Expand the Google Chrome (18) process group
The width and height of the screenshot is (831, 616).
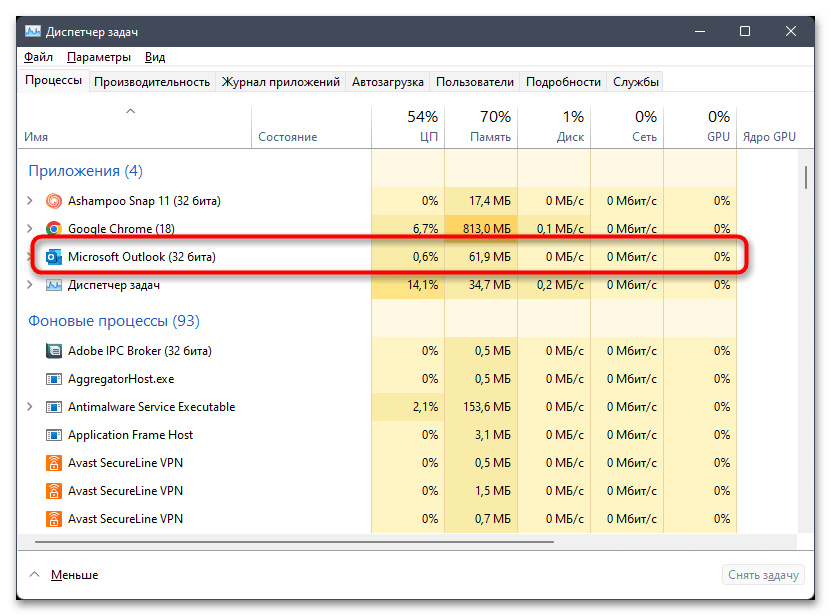30,228
